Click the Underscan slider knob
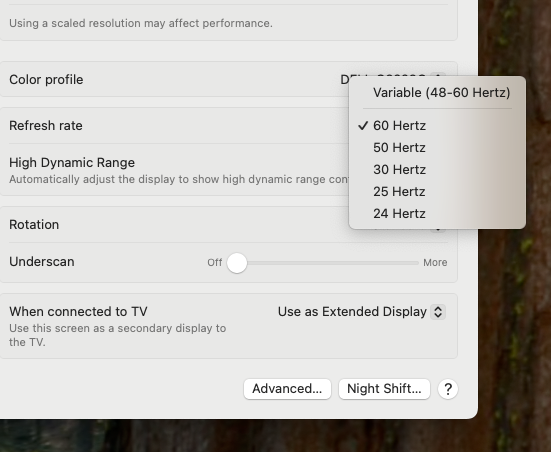 pyautogui.click(x=237, y=263)
